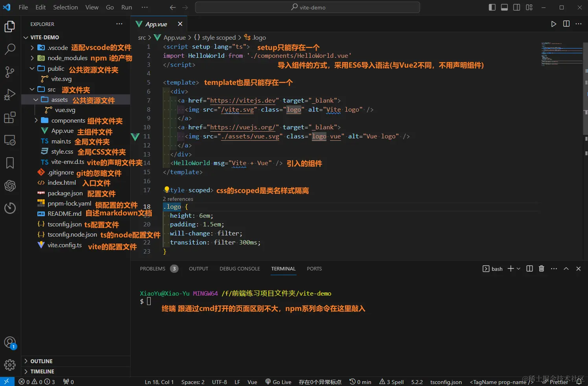The image size is (588, 386).
Task: Open the Selection menu
Action: pyautogui.click(x=65, y=7)
